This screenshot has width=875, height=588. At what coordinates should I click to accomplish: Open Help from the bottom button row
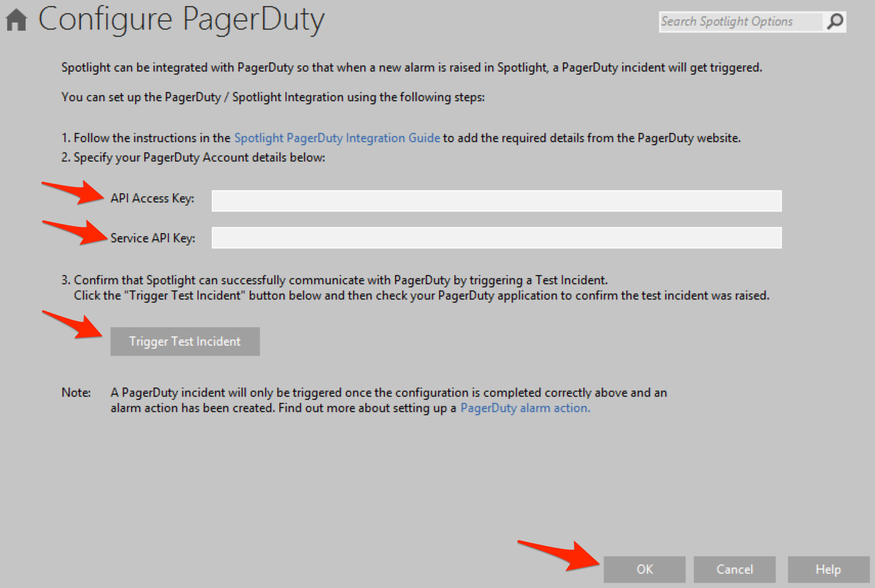827,569
